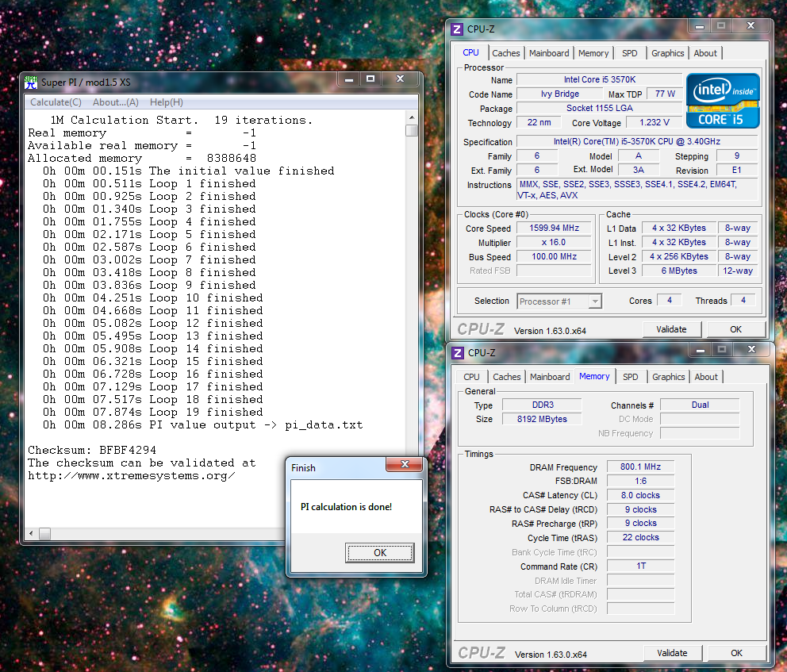The height and width of the screenshot is (672, 787).
Task: Select Memory tab in lower CPU-Z window
Action: click(594, 376)
